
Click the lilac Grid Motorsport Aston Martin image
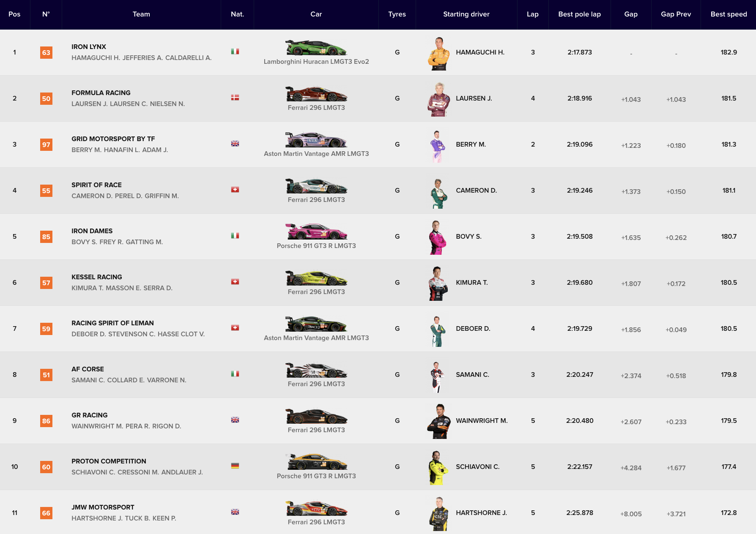316,140
